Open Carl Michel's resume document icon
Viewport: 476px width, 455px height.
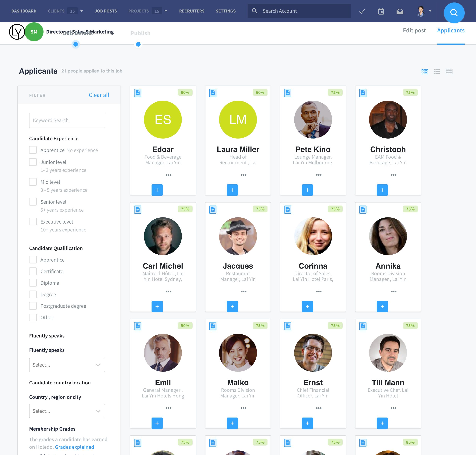coord(138,210)
